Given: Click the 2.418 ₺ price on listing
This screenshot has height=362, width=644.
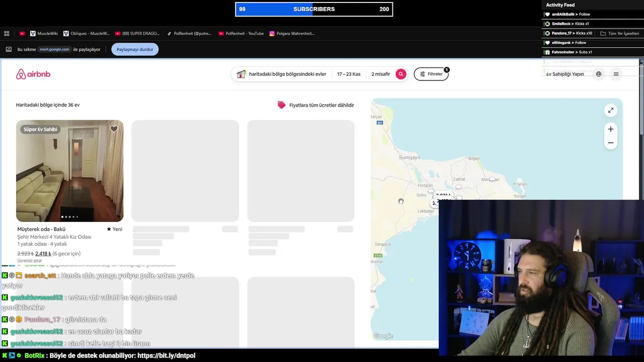Looking at the screenshot, I should (x=43, y=253).
